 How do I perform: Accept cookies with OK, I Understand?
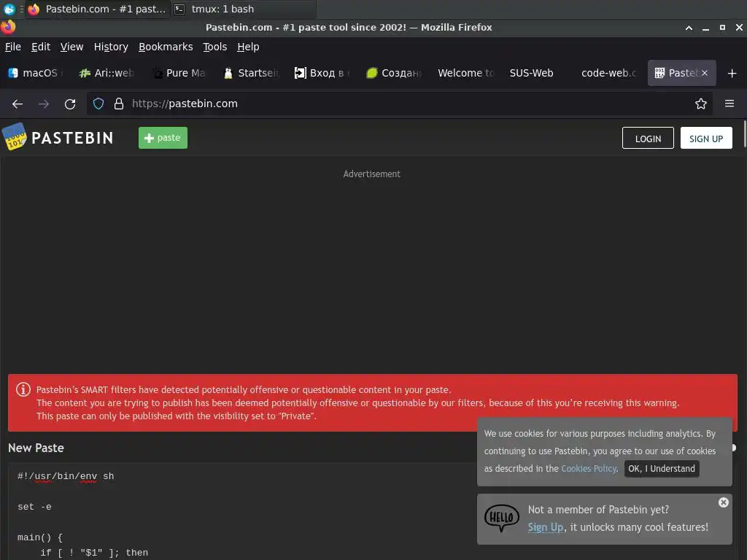coord(662,469)
